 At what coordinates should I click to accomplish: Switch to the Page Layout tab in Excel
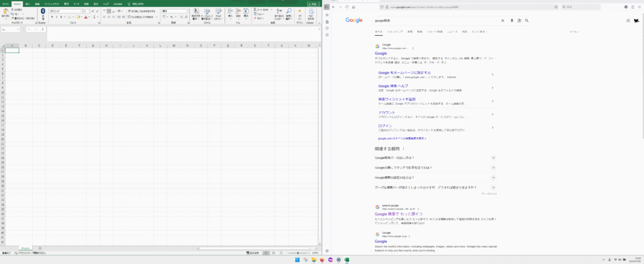(52, 4)
